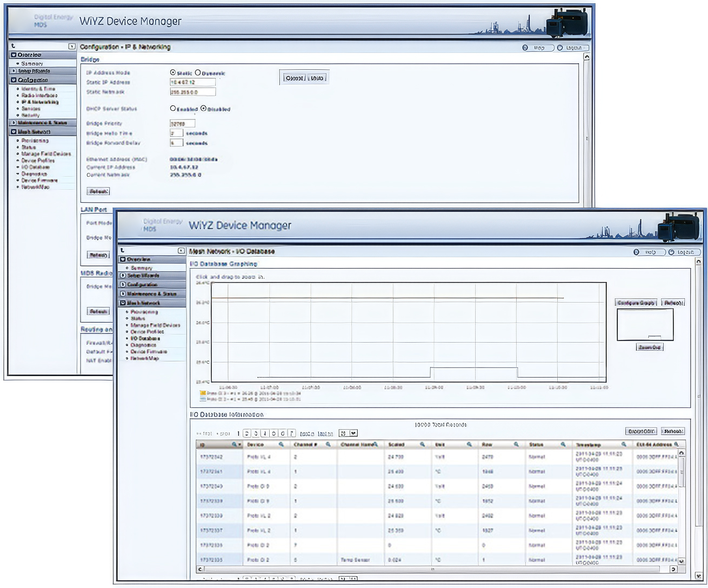
Task: Click the Download button above the table
Action: click(641, 431)
